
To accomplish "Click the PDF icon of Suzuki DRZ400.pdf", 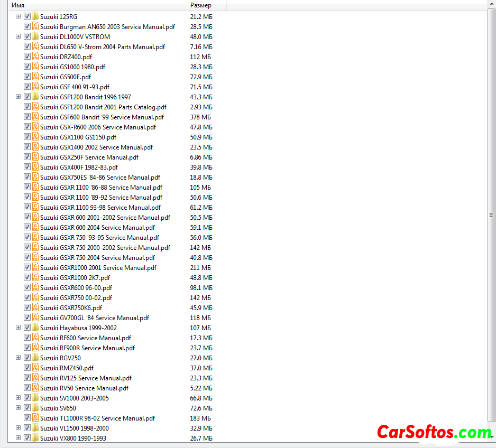I will (x=35, y=57).
